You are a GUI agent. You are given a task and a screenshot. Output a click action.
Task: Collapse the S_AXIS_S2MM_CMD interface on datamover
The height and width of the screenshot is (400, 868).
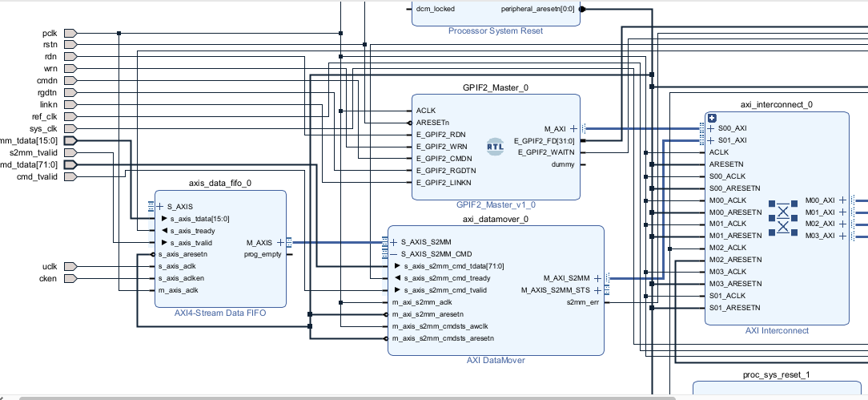393,254
